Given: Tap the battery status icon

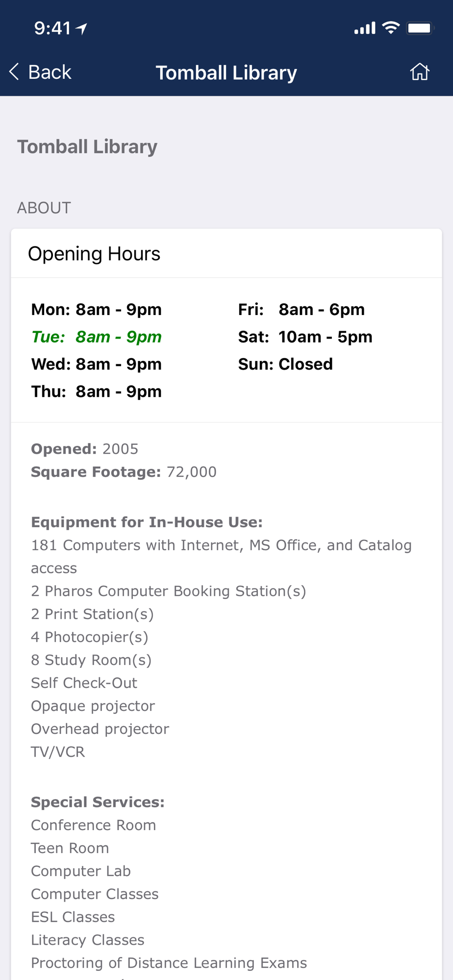Looking at the screenshot, I should (x=420, y=28).
